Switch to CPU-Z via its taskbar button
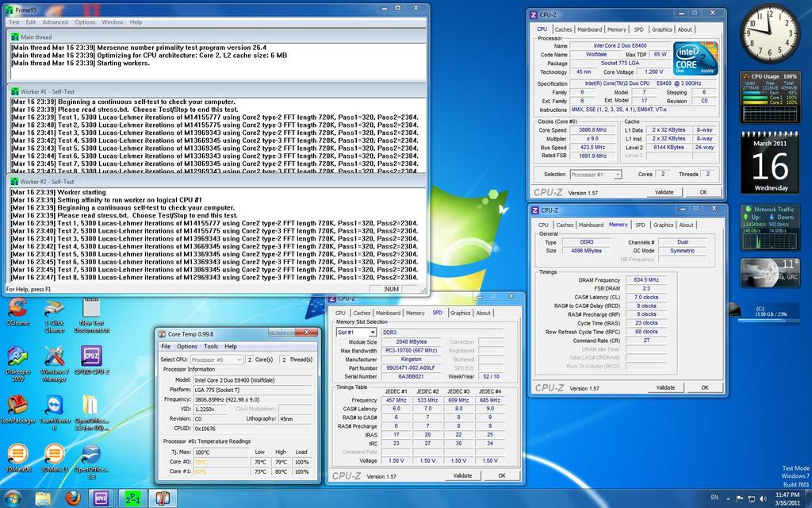This screenshot has width=812, height=508. tap(101, 498)
